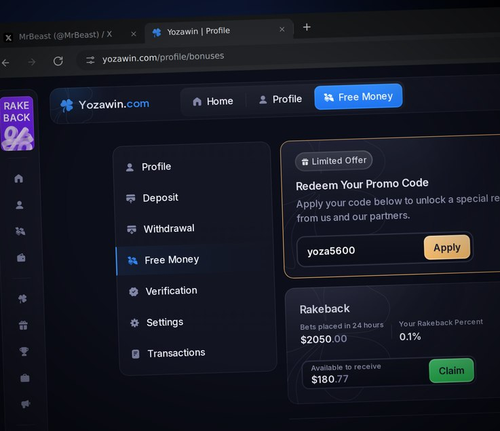Click the Deposit card icon in menu
The image size is (500, 431).
[131, 198]
